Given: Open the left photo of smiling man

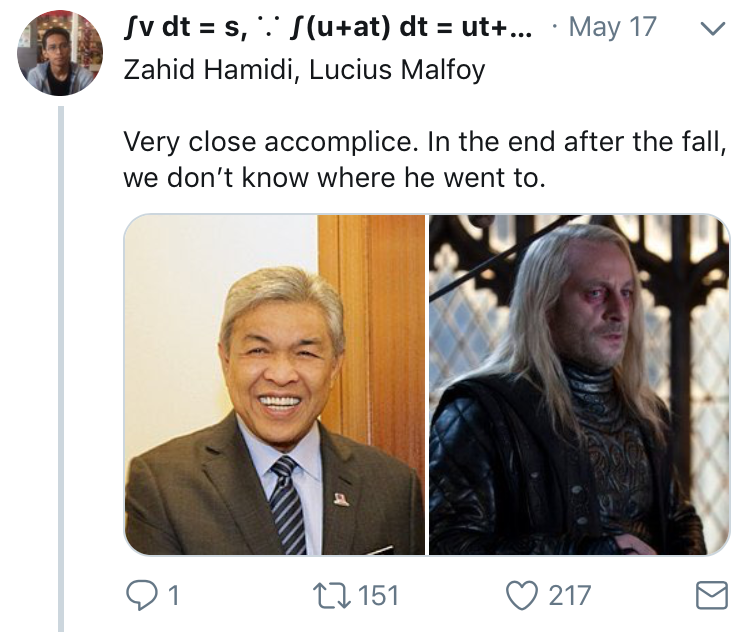Looking at the screenshot, I should [x=275, y=385].
